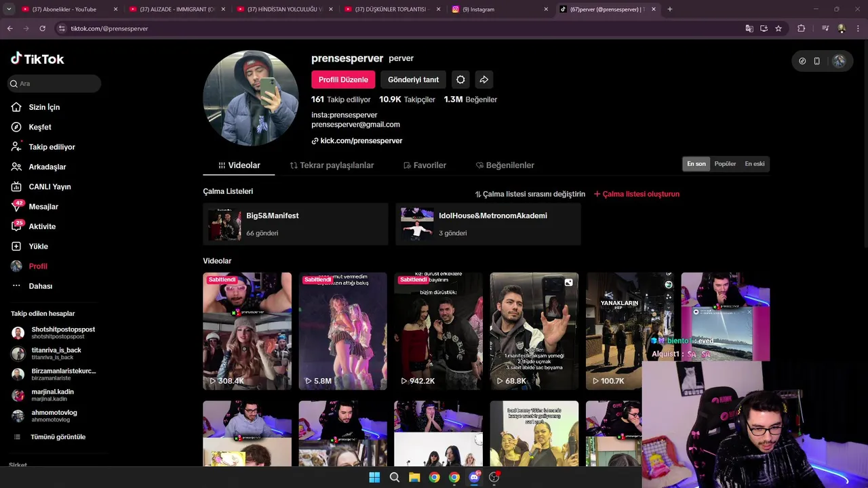Viewport: 868px width, 488px height.
Task: Open Mesajlar inbox
Action: pos(43,206)
